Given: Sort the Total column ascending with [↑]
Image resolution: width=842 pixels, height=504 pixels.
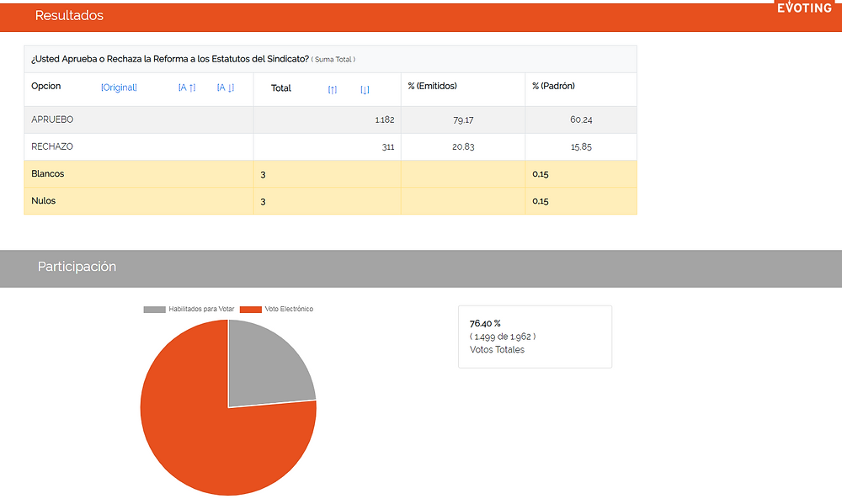Looking at the screenshot, I should 333,90.
